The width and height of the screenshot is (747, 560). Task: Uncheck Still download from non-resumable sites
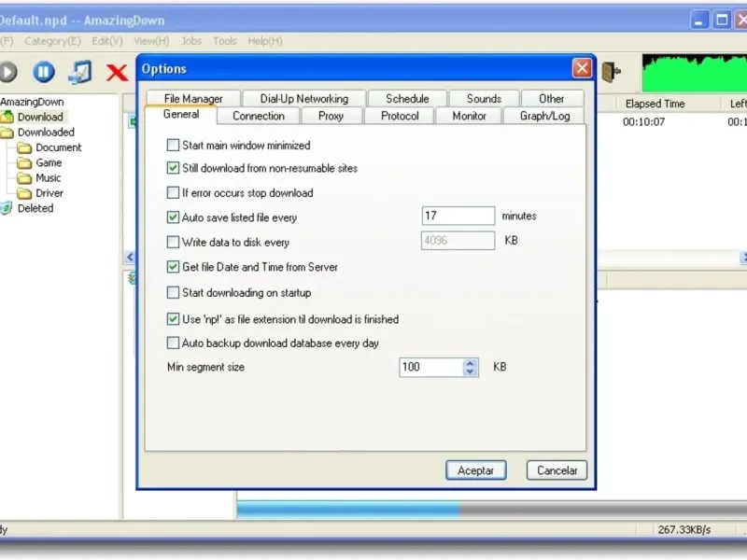(173, 168)
